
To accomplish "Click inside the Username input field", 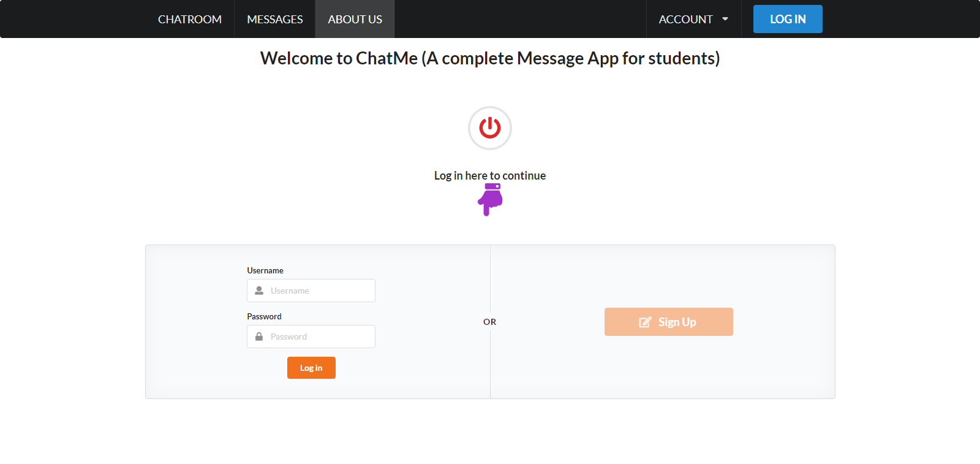I will (x=318, y=290).
